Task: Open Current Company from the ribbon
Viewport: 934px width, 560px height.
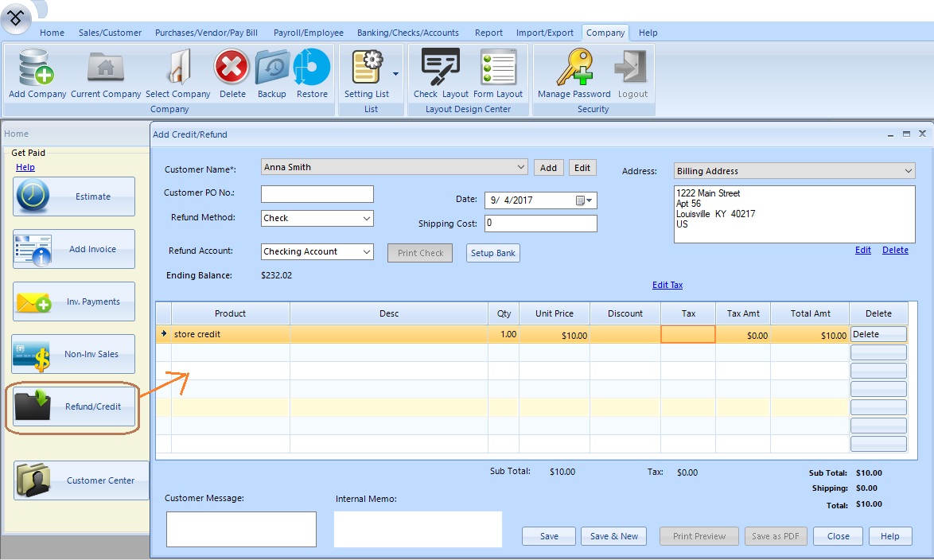Action: point(106,73)
